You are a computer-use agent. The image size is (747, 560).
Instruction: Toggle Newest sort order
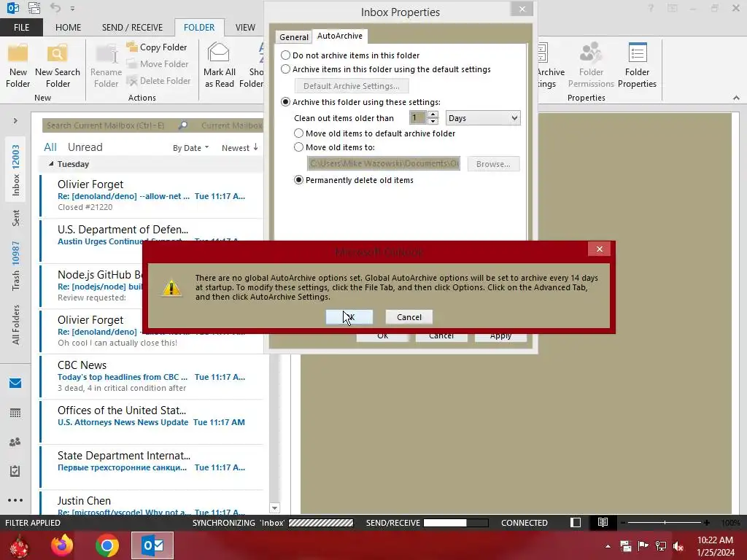pyautogui.click(x=239, y=148)
